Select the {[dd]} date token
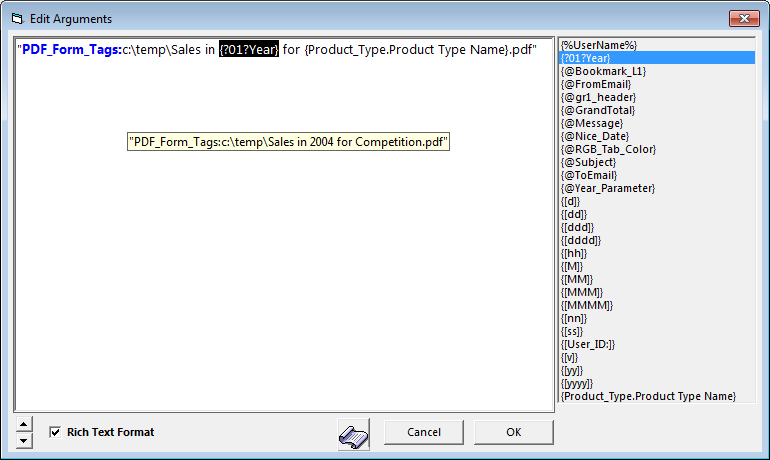770x460 pixels. [657, 214]
